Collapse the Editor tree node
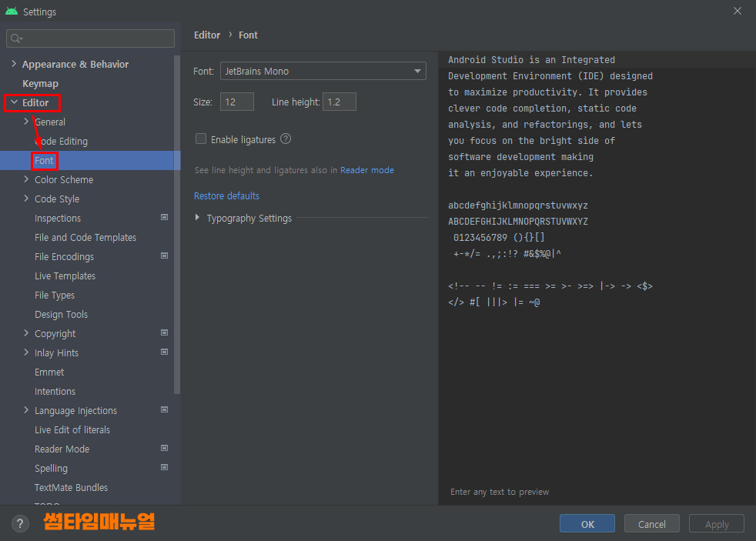The height and width of the screenshot is (541, 756). [x=14, y=102]
